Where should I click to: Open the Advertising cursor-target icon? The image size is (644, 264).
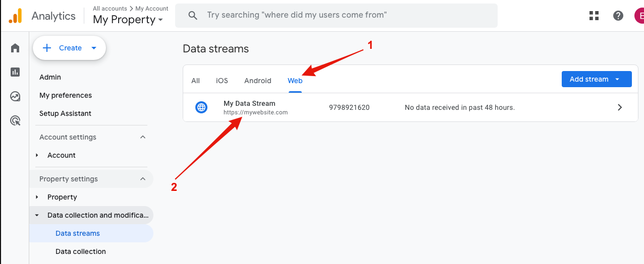(15, 120)
